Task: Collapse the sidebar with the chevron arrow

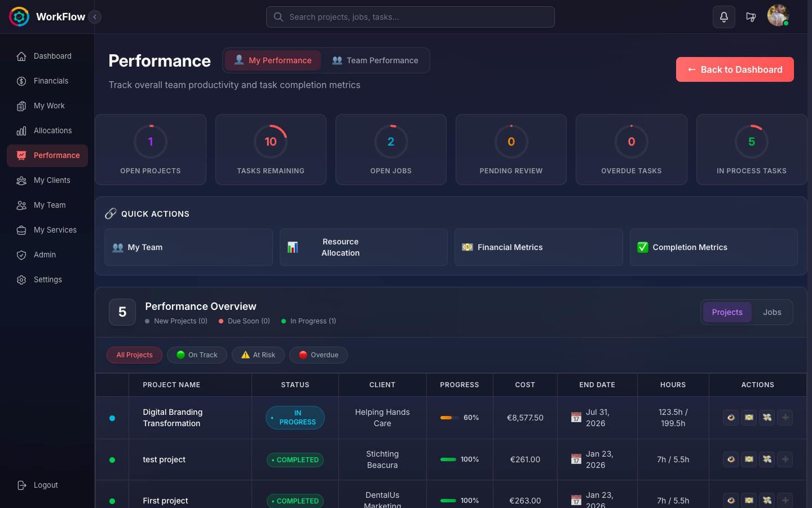Action: [95, 16]
